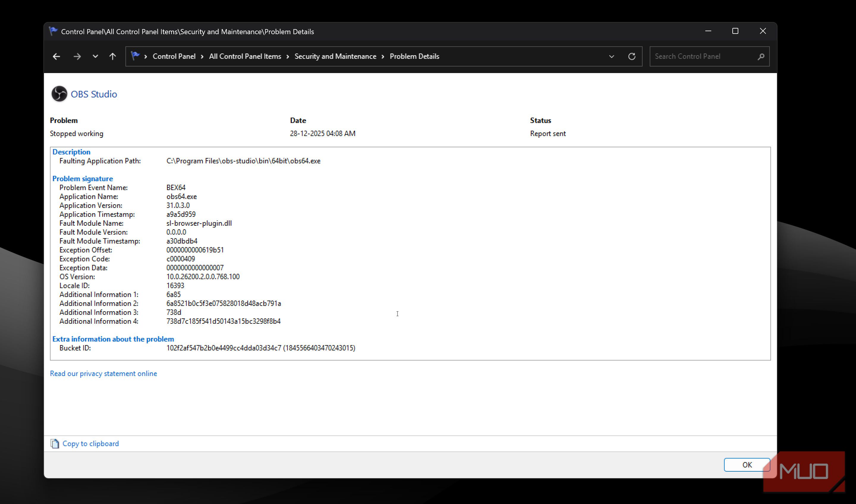Click the Up one level arrow

click(112, 56)
